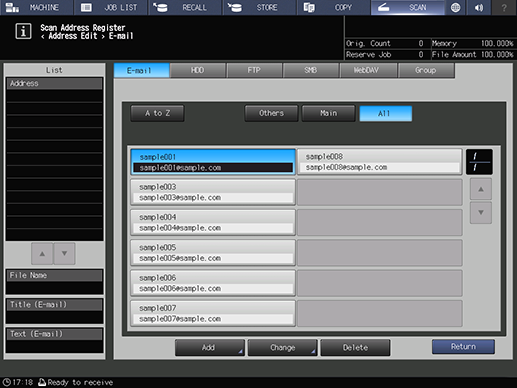The image size is (517, 388).
Task: Toggle the Others filter button
Action: pos(271,113)
